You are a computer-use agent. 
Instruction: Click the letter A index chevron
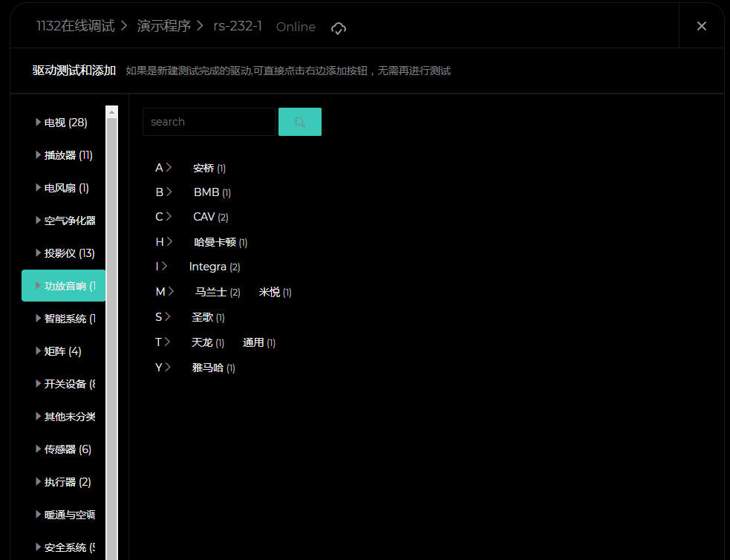[x=169, y=167]
